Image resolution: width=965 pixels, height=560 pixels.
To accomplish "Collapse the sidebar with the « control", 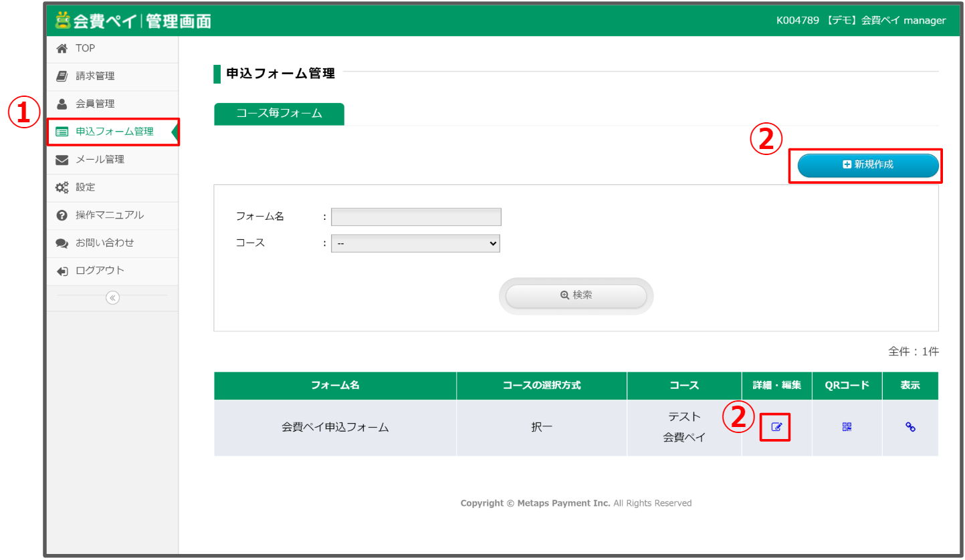I will coord(112,298).
